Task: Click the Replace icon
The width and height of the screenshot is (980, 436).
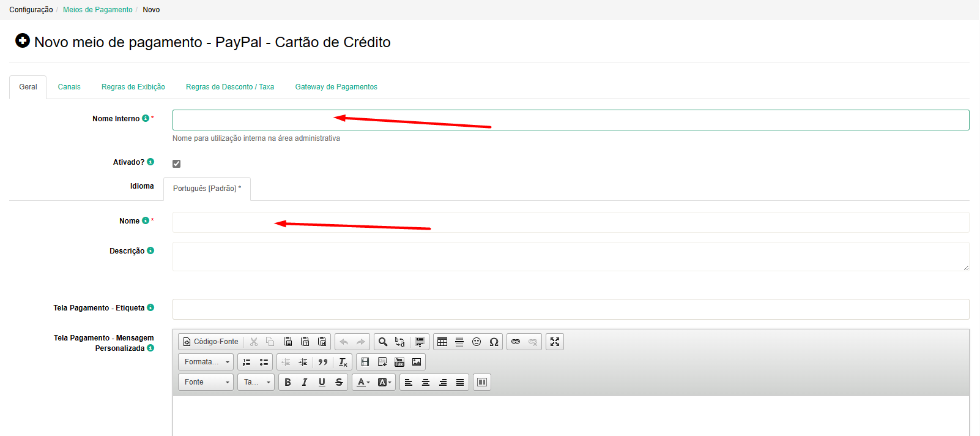Action: (400, 342)
